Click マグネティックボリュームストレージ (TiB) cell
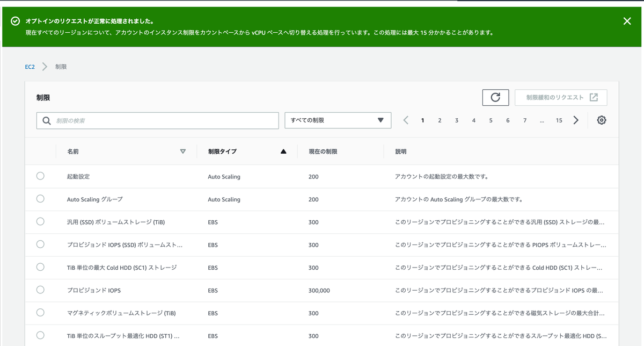Screen dimensions: 644x346 (x=121, y=313)
